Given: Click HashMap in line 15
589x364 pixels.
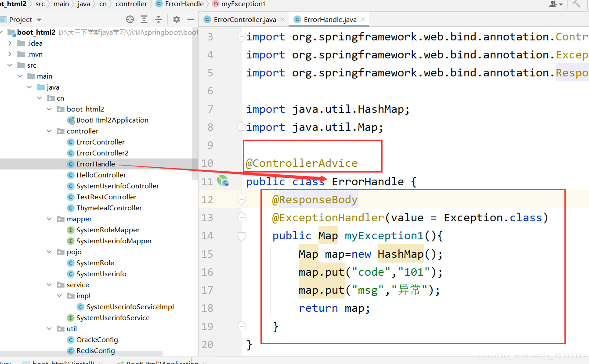Looking at the screenshot, I should click(x=401, y=254).
